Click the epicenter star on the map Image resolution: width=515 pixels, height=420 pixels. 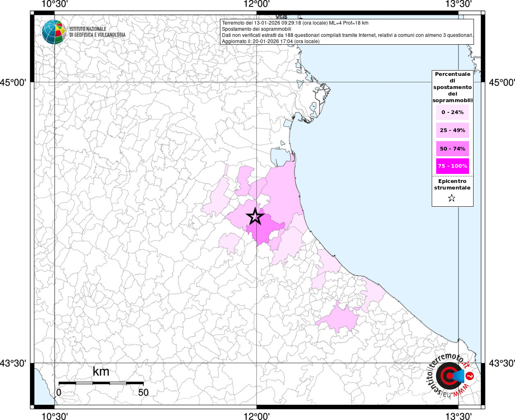point(255,217)
